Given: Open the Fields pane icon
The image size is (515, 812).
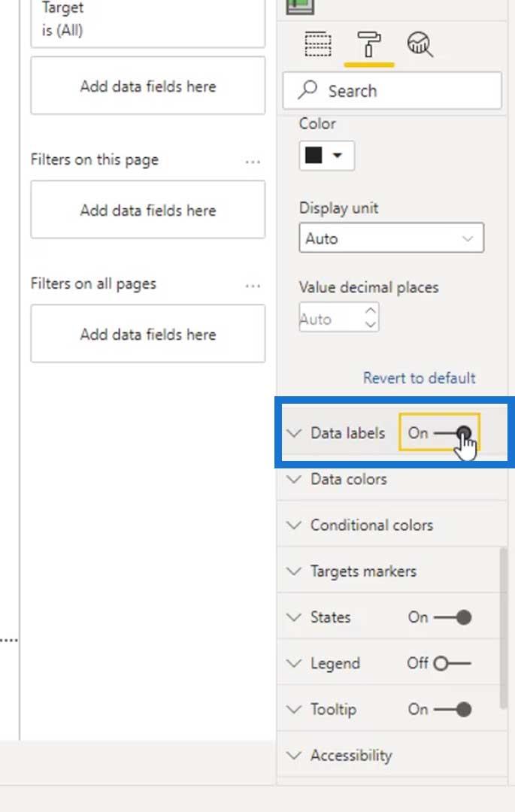Looking at the screenshot, I should click(318, 44).
